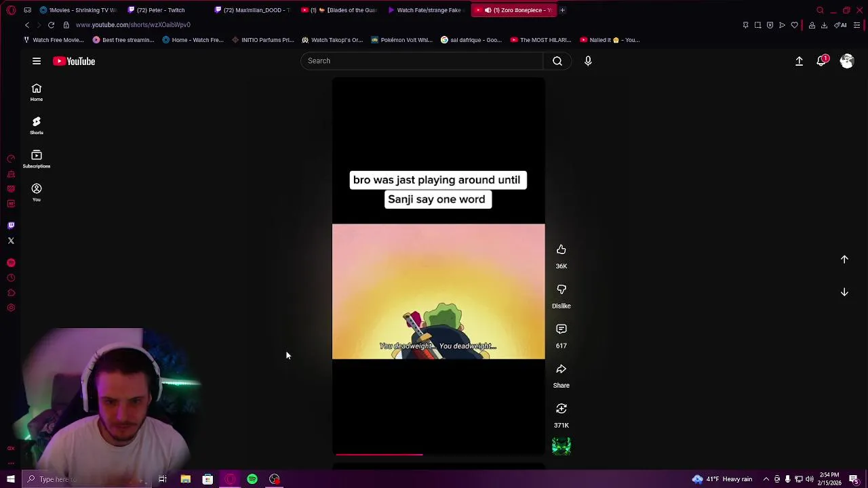The width and height of the screenshot is (868, 488).
Task: Go back in browser
Action: pyautogui.click(x=27, y=25)
